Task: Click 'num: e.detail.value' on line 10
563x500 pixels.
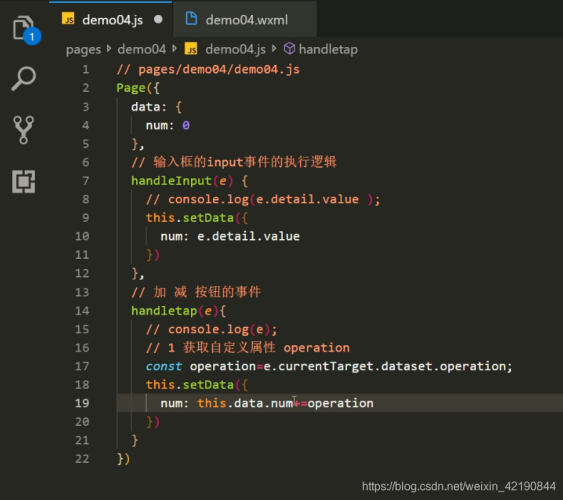Action: (x=230, y=237)
